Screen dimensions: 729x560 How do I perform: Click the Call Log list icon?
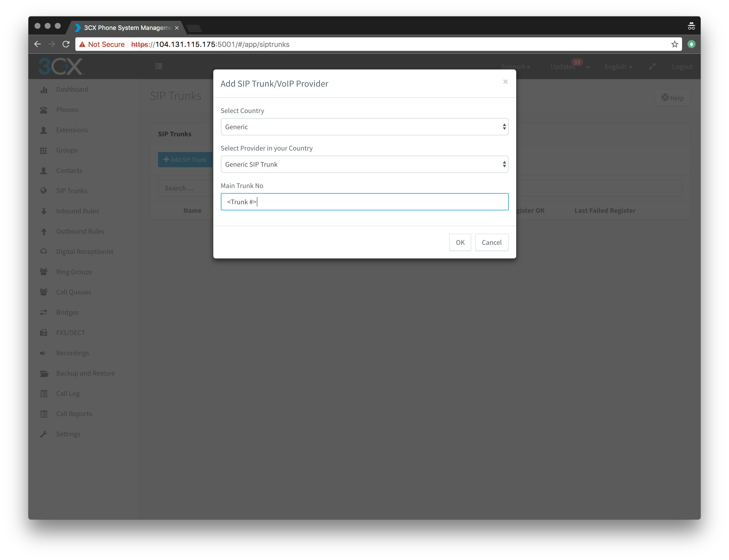[44, 394]
